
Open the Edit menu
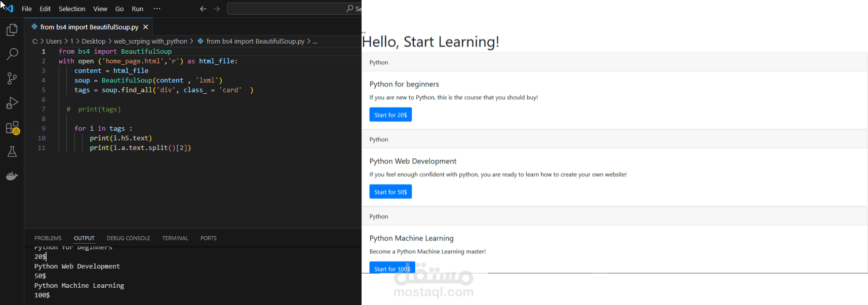click(x=45, y=9)
